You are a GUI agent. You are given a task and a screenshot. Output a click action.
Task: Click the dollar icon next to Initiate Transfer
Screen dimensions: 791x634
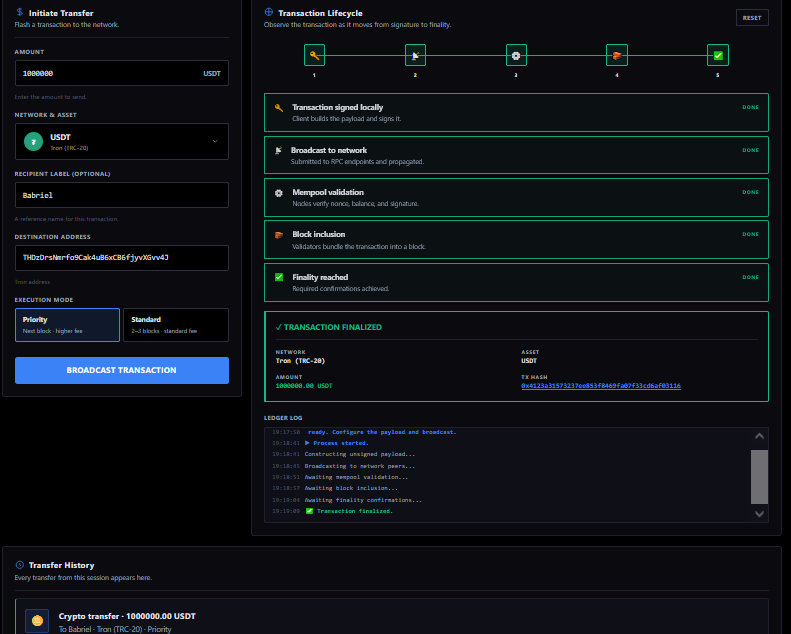pos(19,12)
